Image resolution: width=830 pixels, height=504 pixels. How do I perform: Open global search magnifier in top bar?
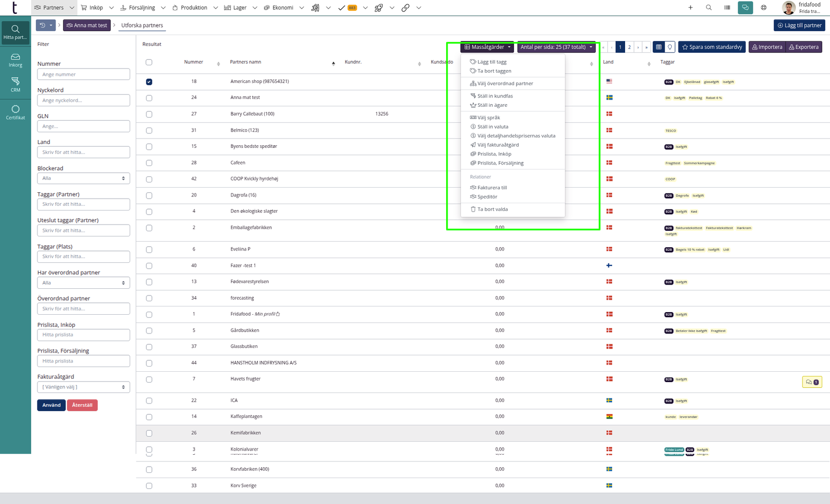(x=709, y=8)
